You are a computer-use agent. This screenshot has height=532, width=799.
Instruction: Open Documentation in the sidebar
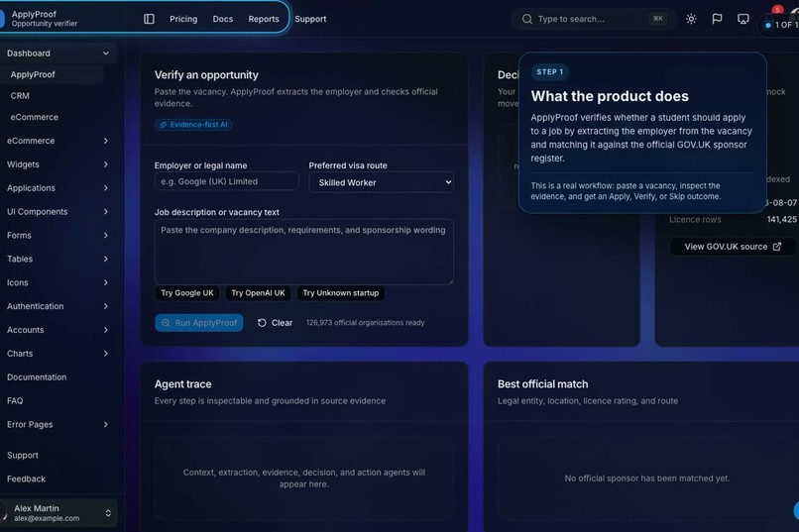(58, 377)
